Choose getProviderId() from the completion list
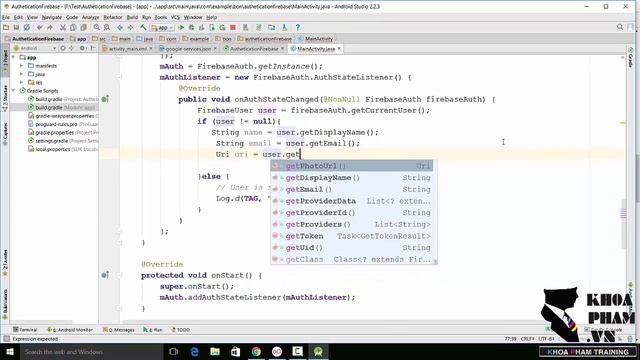This screenshot has height=360, width=640. point(352,213)
